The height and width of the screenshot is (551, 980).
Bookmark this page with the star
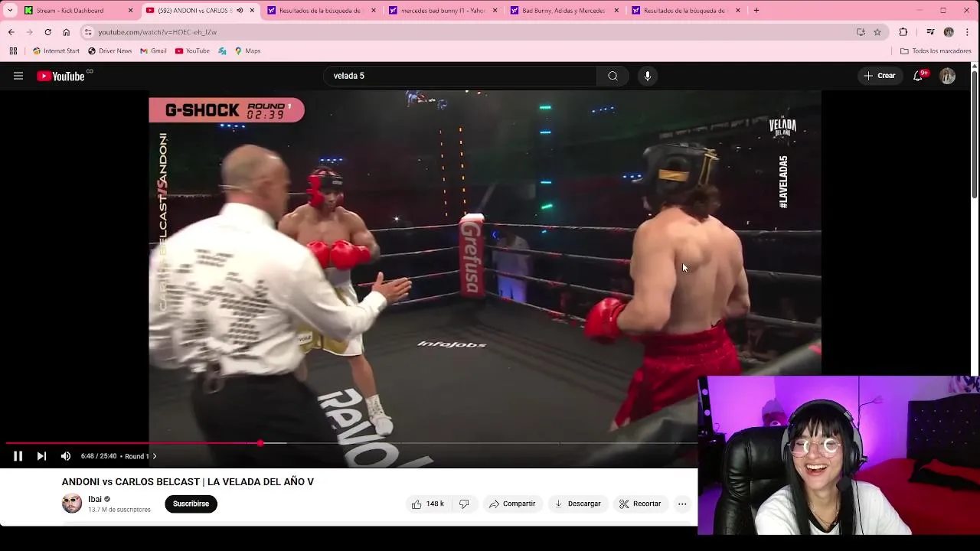(x=877, y=32)
